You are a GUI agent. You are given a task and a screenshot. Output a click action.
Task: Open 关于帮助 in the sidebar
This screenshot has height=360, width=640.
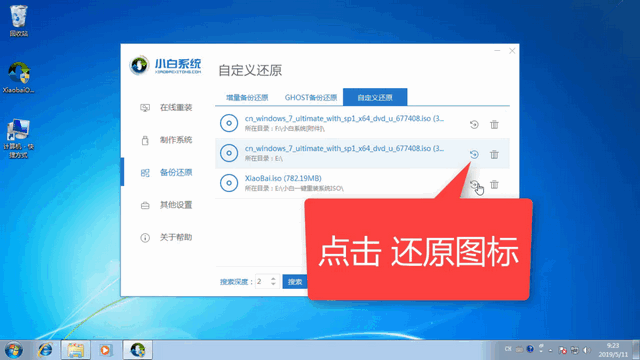166,238
